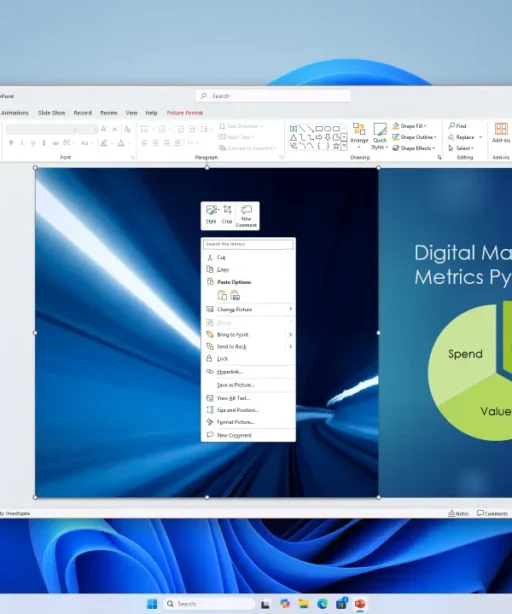Open the Shape Fill dropdown
The image size is (512, 614).
pyautogui.click(x=410, y=126)
